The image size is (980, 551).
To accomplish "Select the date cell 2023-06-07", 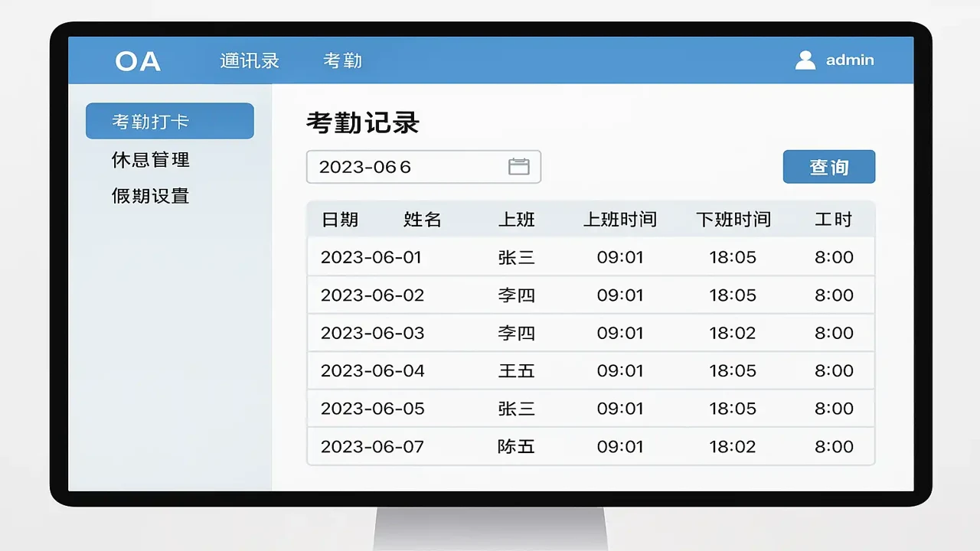I will pos(372,447).
